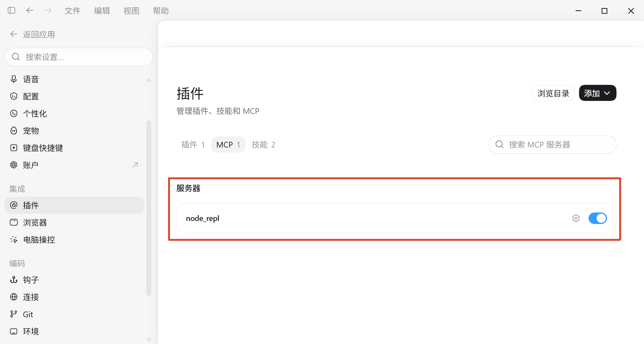
Task: Open Git settings
Action: [x=74, y=314]
